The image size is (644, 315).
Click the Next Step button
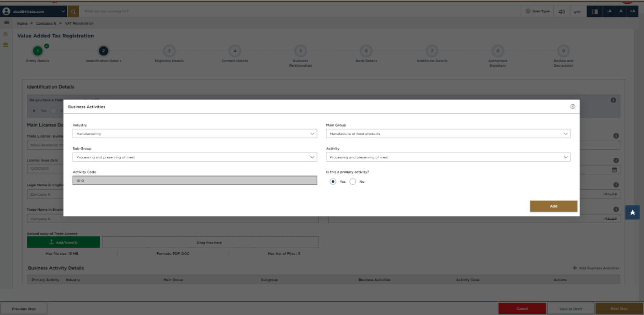click(619, 309)
